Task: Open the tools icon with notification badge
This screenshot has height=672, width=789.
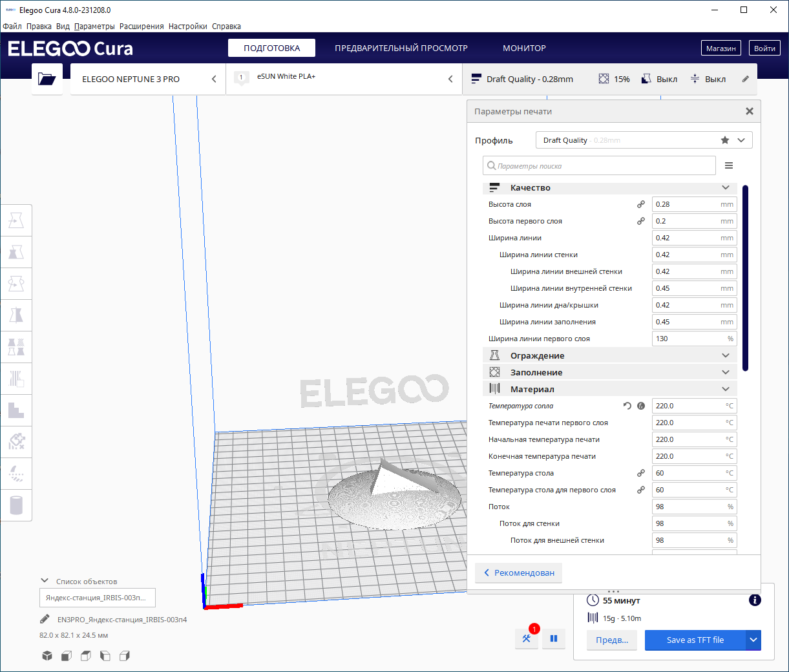Action: 527,638
